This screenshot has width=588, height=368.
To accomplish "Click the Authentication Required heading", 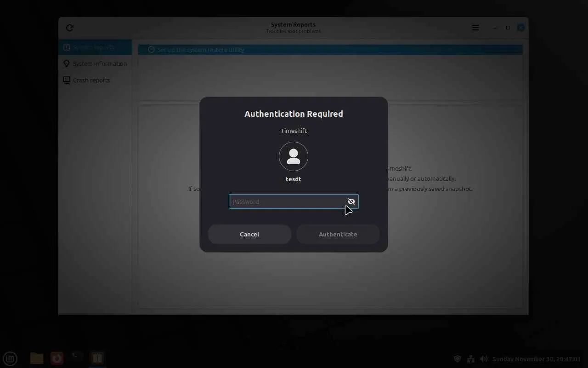I will coord(294,114).
